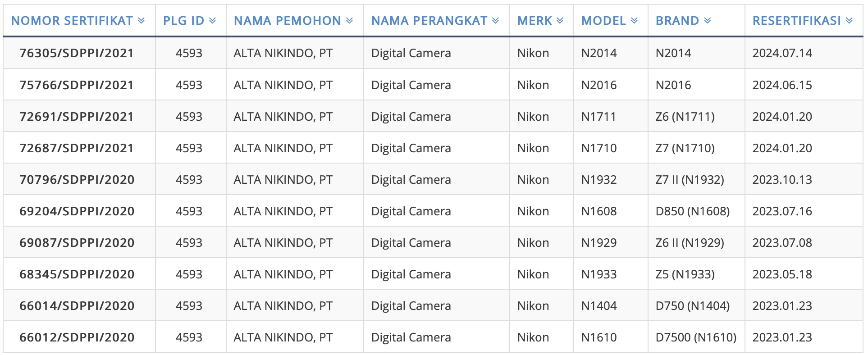This screenshot has width=868, height=355.
Task: Select the D850 (N1608) brand cell
Action: [692, 211]
